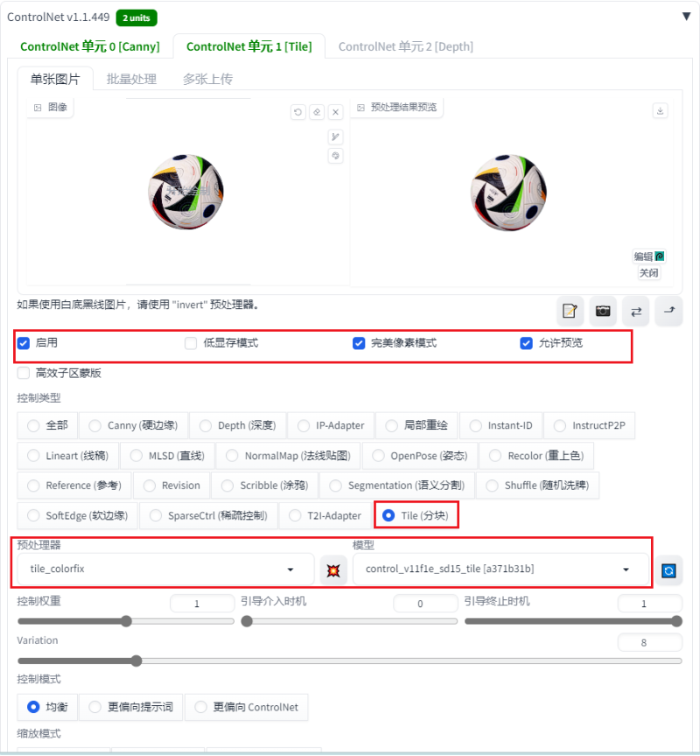
Task: Click the camera webcam icon
Action: [x=603, y=311]
